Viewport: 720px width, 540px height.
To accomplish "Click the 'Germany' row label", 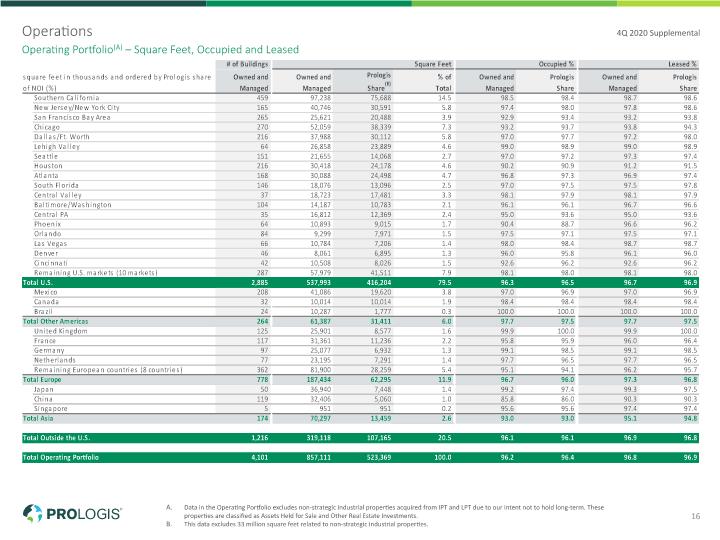I will point(49,350).
